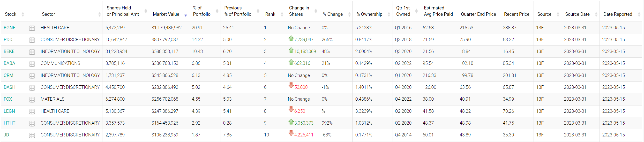This screenshot has height=142, width=644.
Task: Open the grid icon next to DASH
Action: 32,88
